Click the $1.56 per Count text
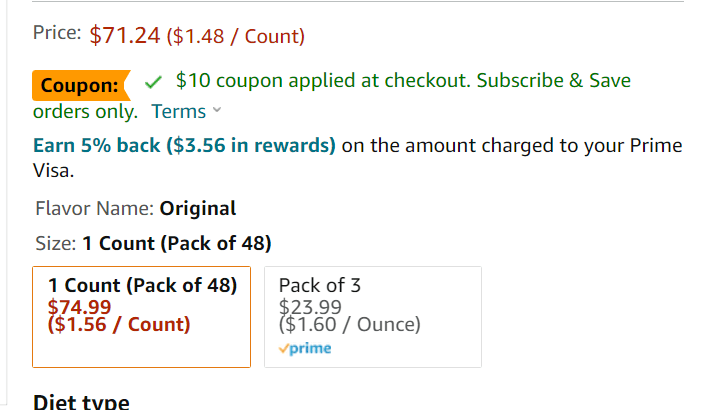 (x=119, y=324)
